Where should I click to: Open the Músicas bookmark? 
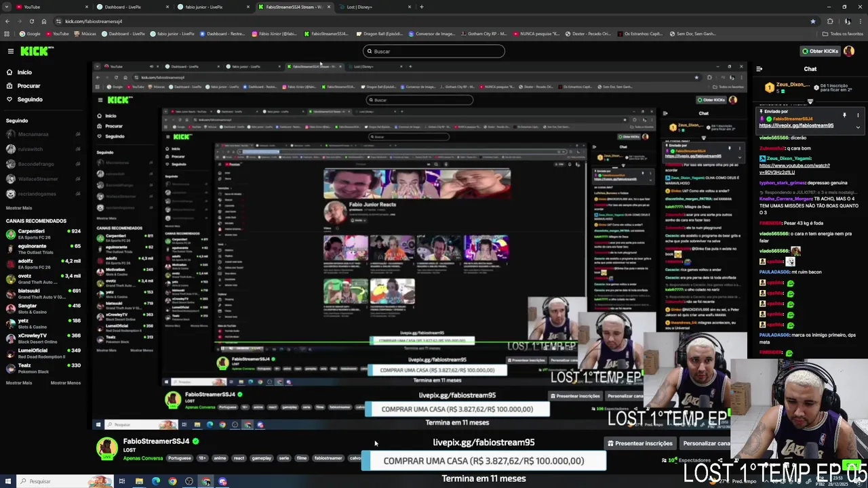click(x=84, y=33)
